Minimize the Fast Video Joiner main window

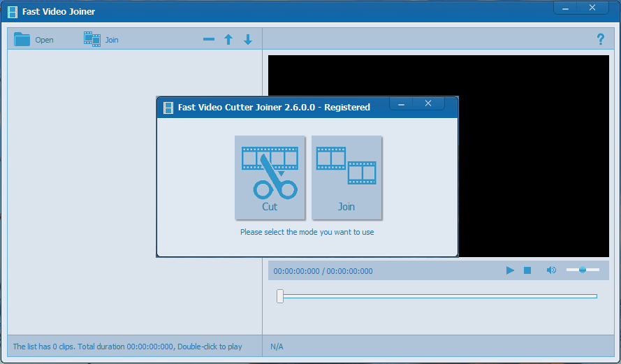tap(566, 8)
